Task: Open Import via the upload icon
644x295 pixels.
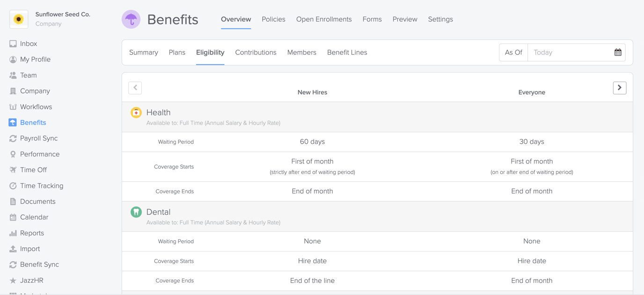Action: pos(14,249)
